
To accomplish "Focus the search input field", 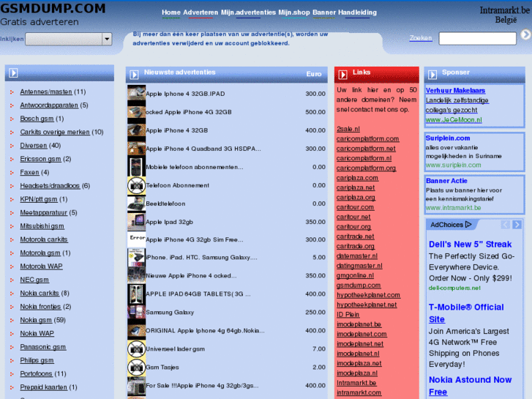I will pos(478,38).
